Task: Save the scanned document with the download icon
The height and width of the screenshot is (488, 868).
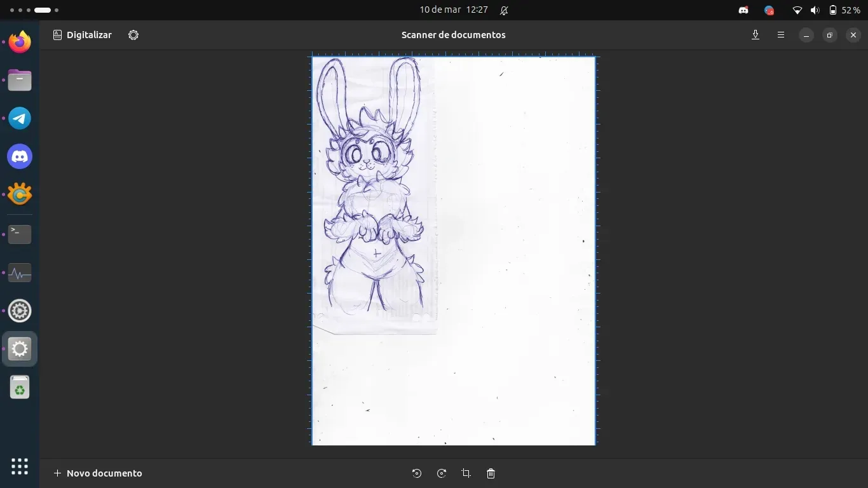Action: tap(756, 35)
